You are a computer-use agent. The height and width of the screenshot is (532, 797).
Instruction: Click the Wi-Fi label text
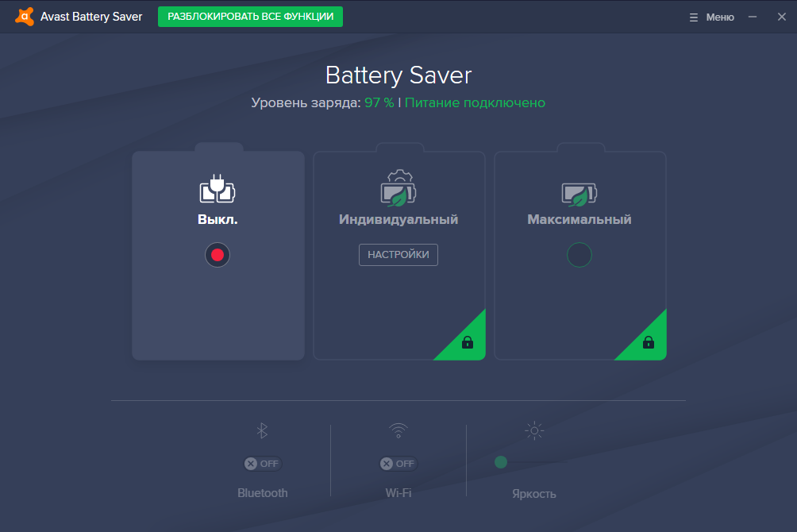398,493
